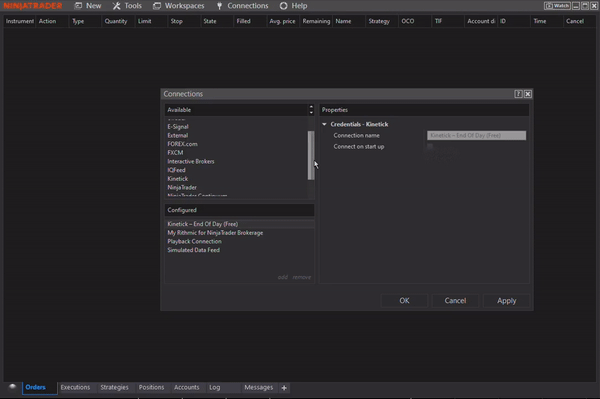Click the Available list sort arrows

311,110
